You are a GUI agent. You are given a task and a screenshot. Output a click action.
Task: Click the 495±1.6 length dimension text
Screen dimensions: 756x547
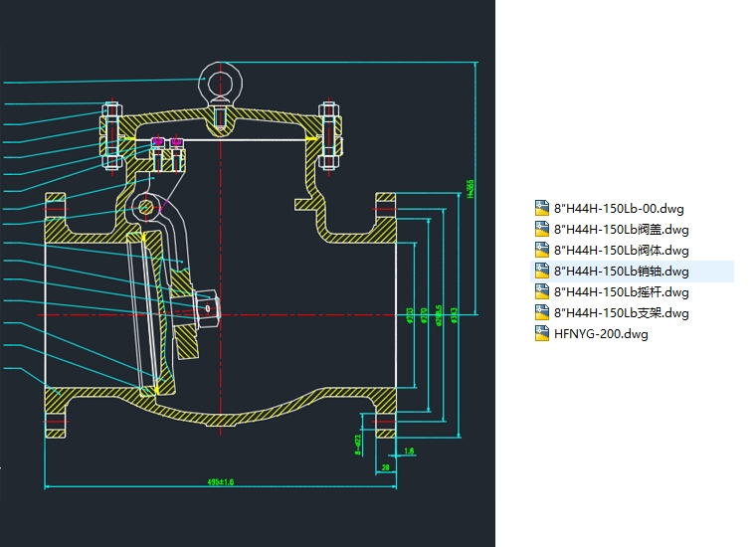coord(221,481)
